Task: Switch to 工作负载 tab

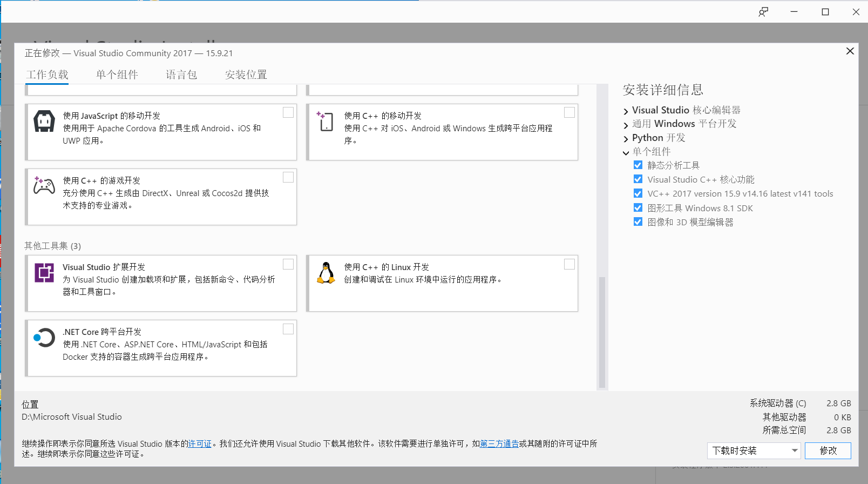Action: pyautogui.click(x=48, y=75)
